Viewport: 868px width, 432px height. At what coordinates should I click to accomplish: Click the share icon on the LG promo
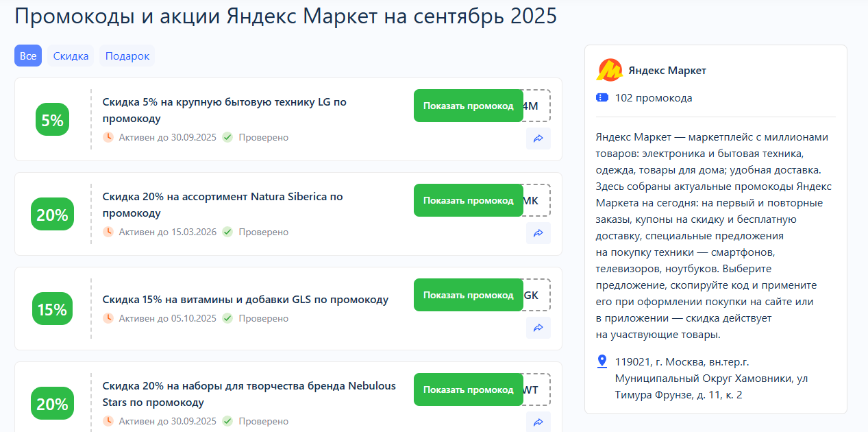tap(538, 139)
